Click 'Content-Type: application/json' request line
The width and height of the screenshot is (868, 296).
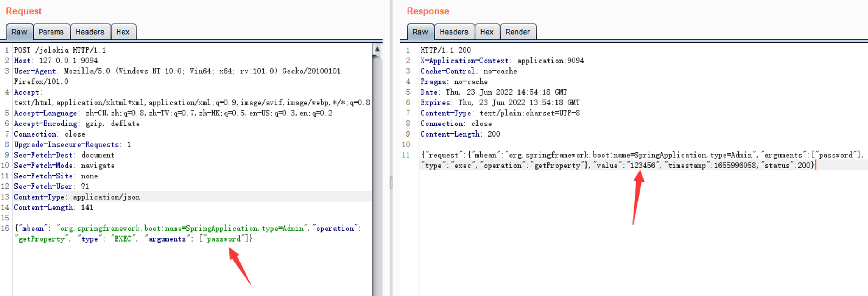point(77,197)
